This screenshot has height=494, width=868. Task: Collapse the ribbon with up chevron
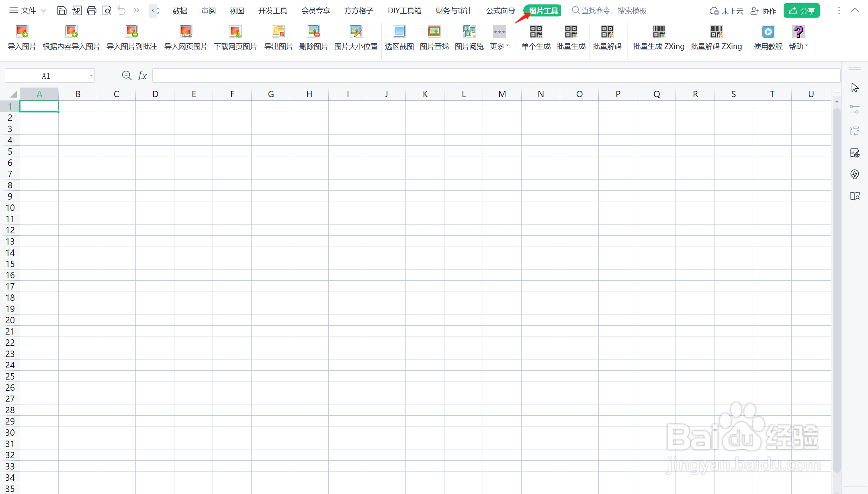(855, 10)
